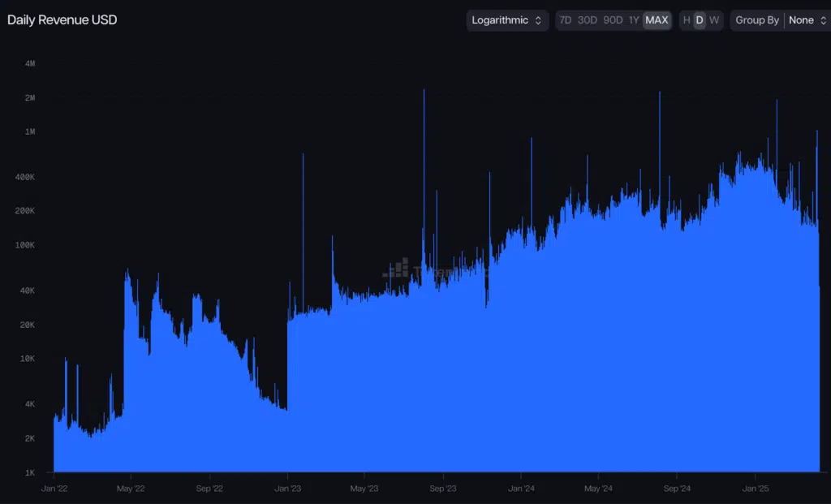Select the 7D time range
This screenshot has width=831, height=504.
566,20
